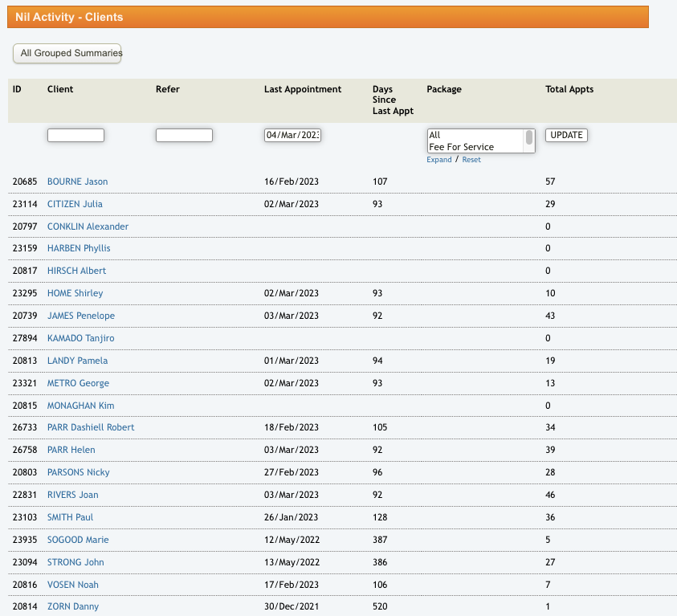Click the All Grouped Summaries button
677x616 pixels.
[x=67, y=54]
